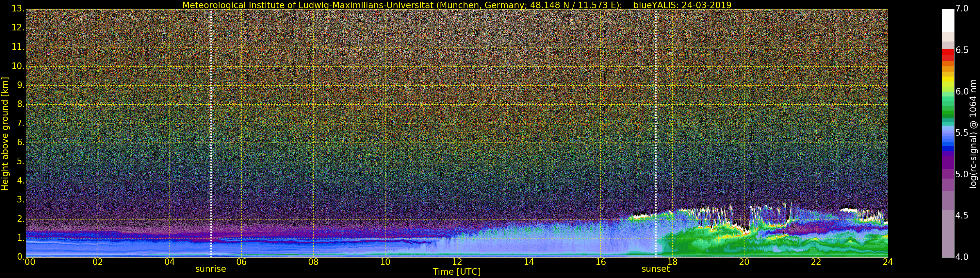Click the colorbar value label '4.5'
Viewport: 980px width, 278px height.
[962, 216]
